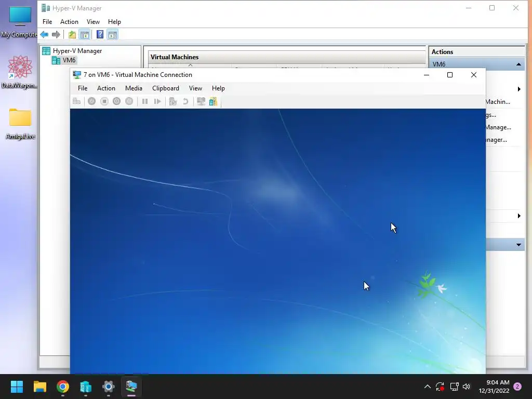Click the sync/update tray icon with red dot
Screen dimensions: 532x399
coord(440,387)
